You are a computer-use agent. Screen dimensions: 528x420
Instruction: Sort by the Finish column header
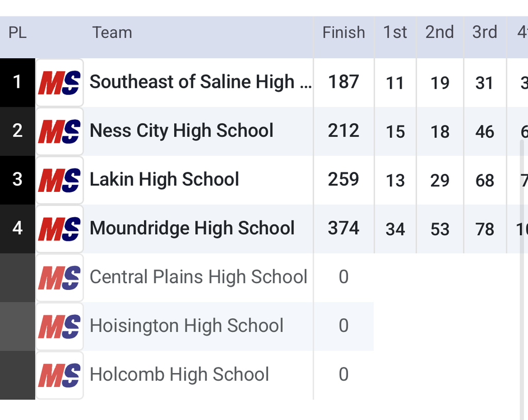343,33
